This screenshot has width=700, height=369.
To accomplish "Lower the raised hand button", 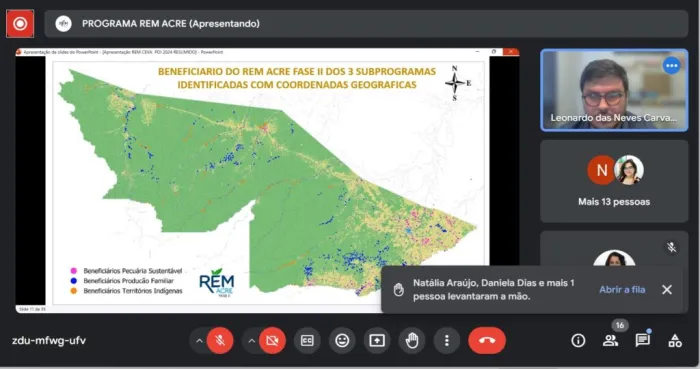I will pyautogui.click(x=412, y=341).
